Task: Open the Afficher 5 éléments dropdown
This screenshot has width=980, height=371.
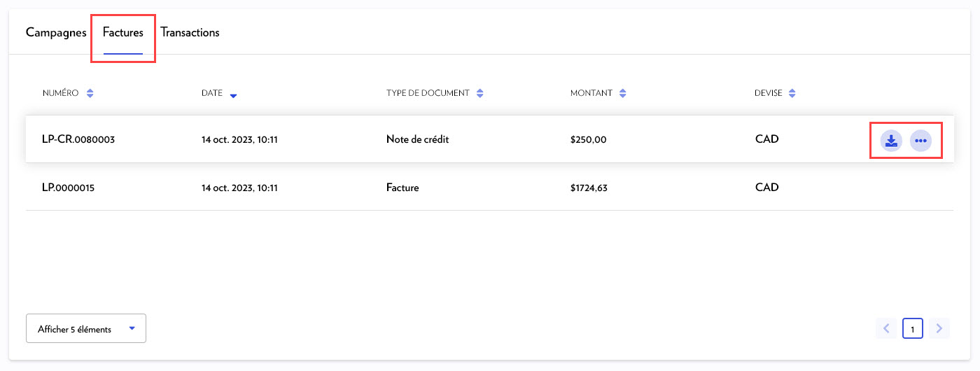Action: pos(86,329)
